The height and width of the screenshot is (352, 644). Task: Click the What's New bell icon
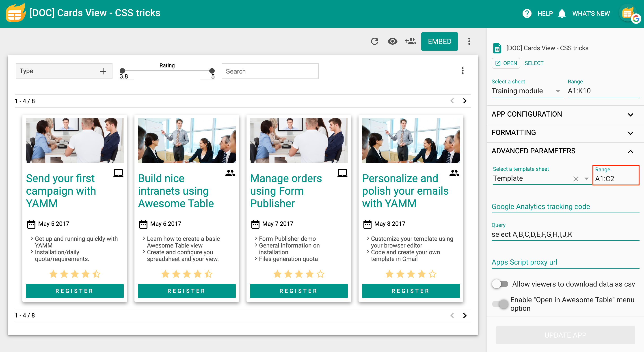[562, 13]
